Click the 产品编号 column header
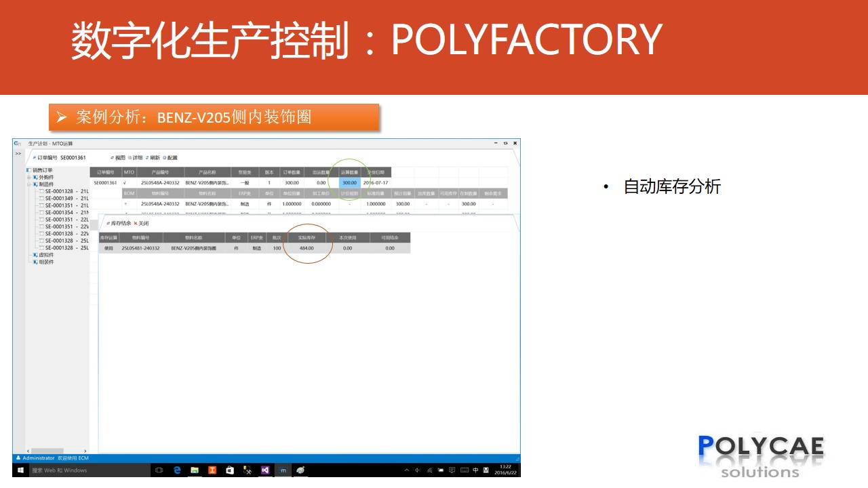This screenshot has width=868, height=488. pyautogui.click(x=160, y=173)
